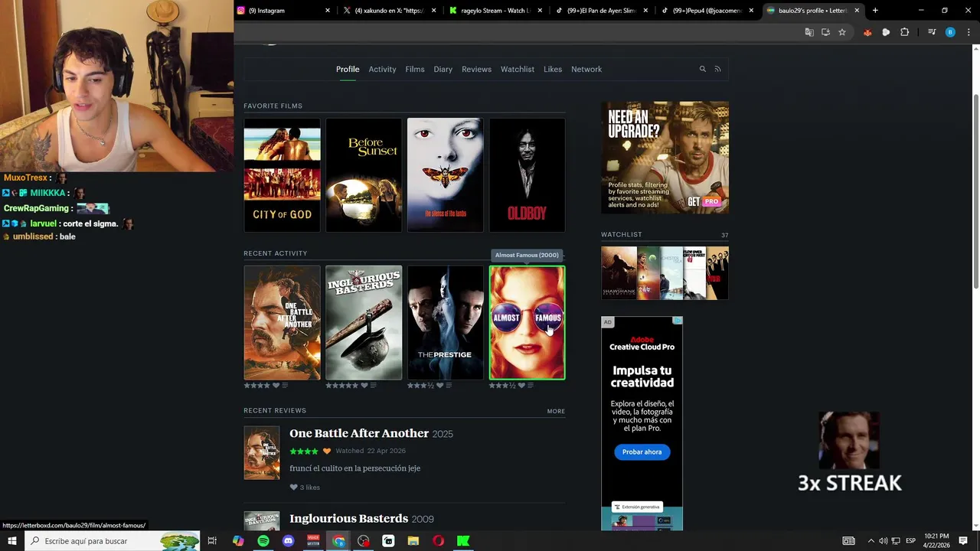Click the volume icon in system tray
Image resolution: width=980 pixels, height=551 pixels.
click(884, 541)
